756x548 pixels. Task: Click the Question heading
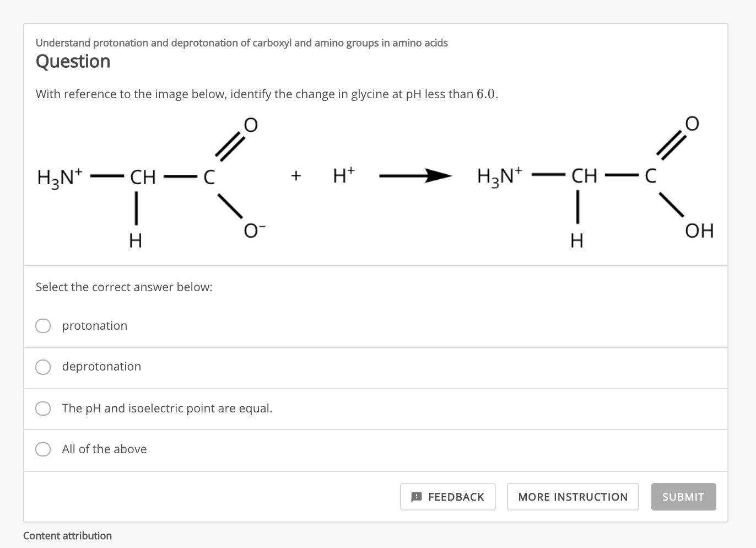[x=73, y=61]
